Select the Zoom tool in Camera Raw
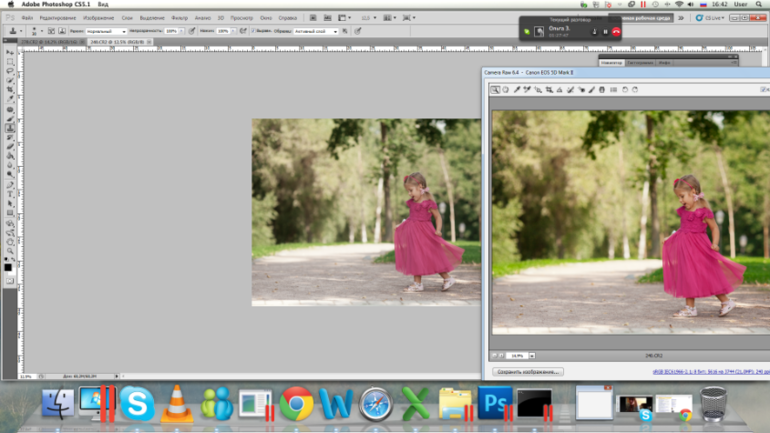Screen dimensions: 770x433 (495, 90)
